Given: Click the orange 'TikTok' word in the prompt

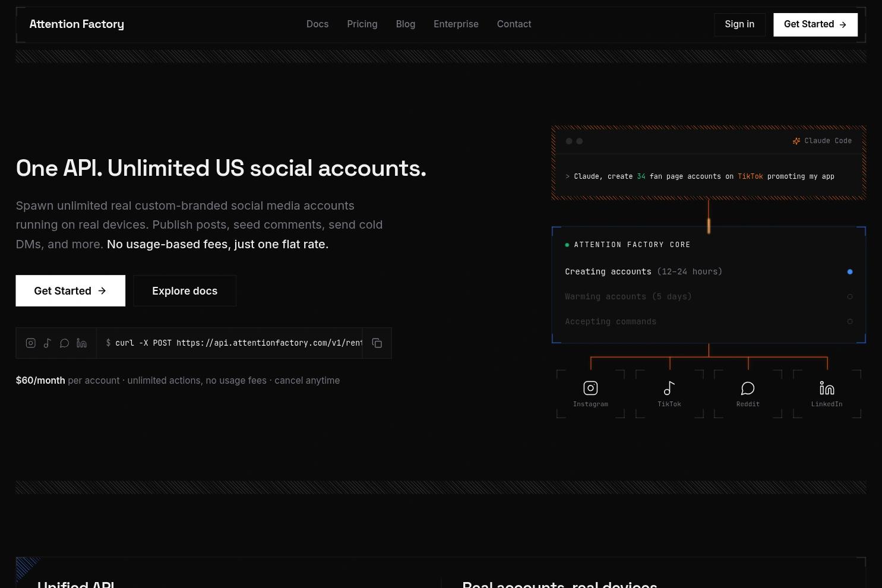Looking at the screenshot, I should tap(750, 176).
